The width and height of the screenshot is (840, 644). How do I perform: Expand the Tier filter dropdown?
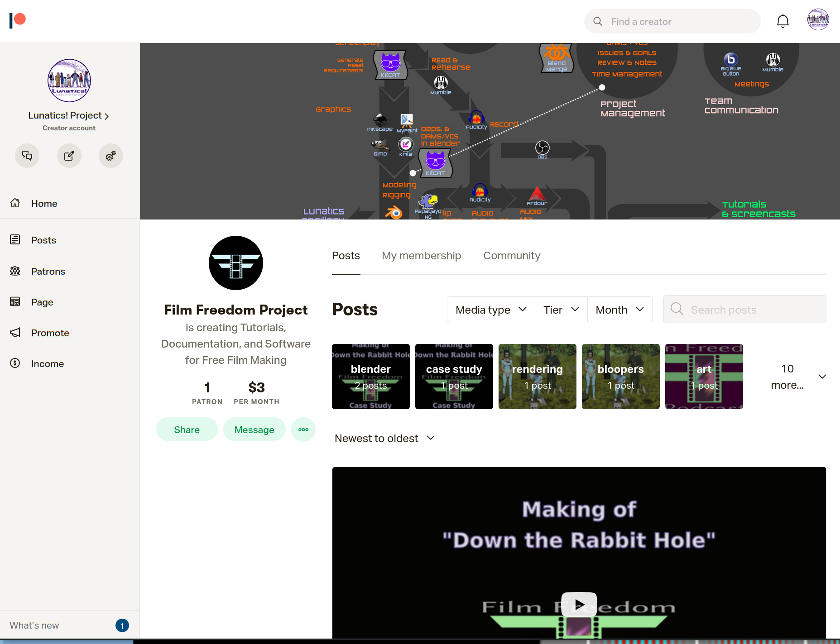(x=561, y=310)
